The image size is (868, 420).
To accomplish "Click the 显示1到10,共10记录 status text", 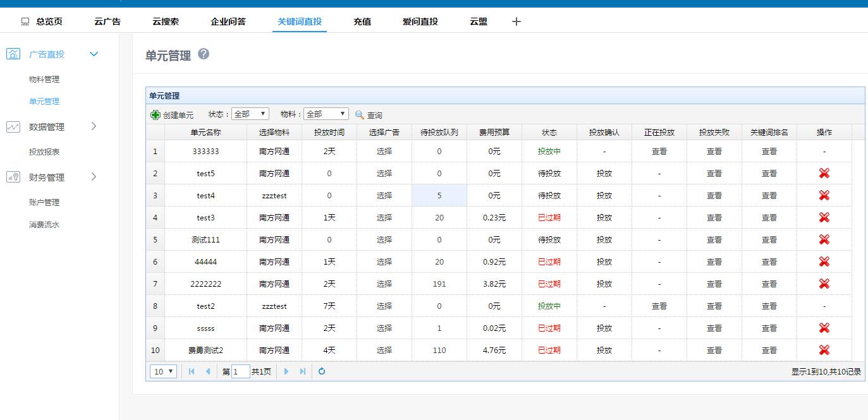I will (x=826, y=372).
